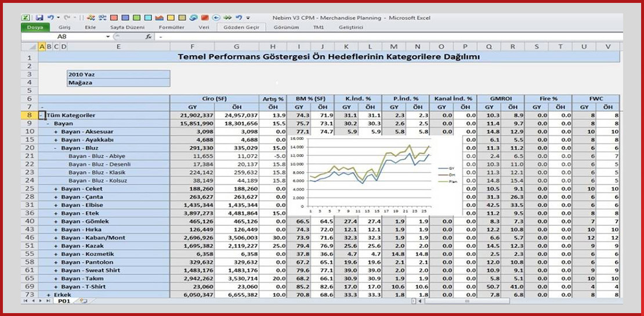Click the Insert Worksheet icon beside P01
This screenshot has width=644, height=316.
pos(84,301)
